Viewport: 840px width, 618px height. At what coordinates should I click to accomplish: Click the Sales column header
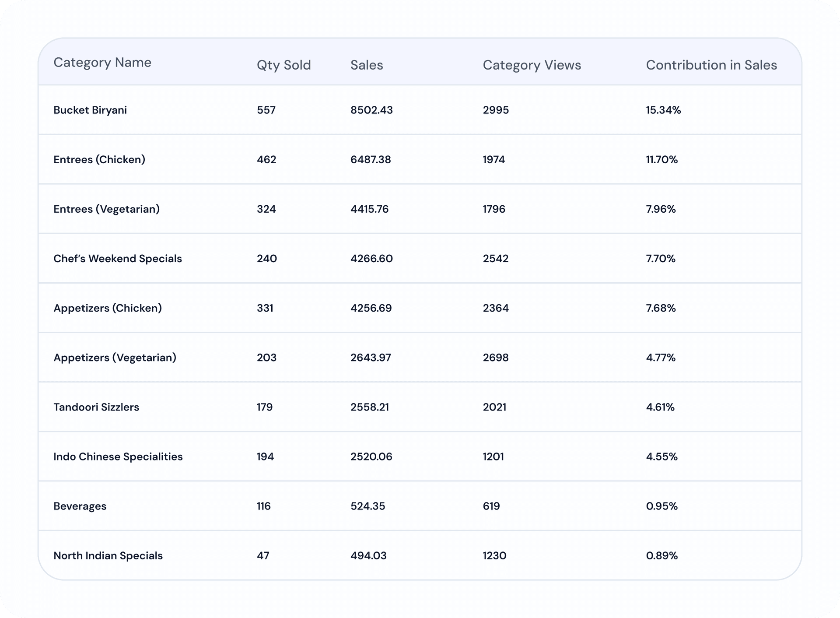click(367, 65)
